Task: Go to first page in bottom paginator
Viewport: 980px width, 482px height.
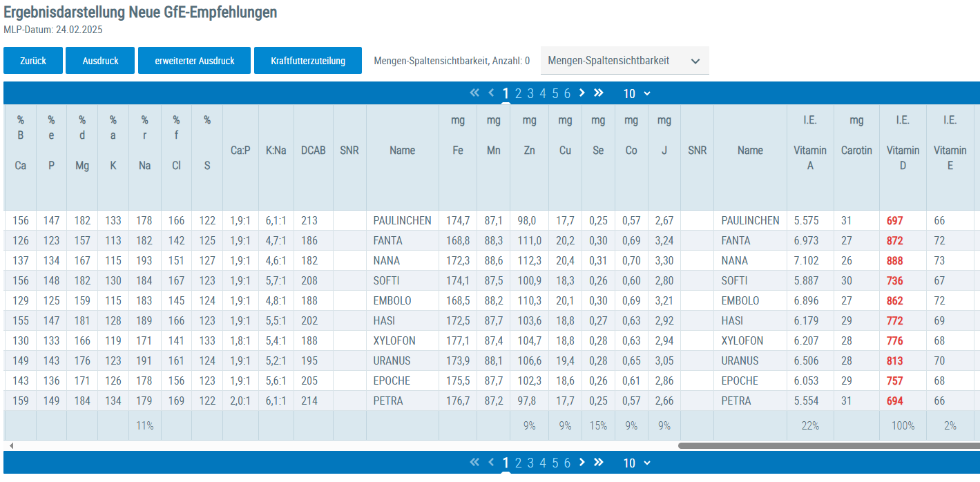Action: pyautogui.click(x=474, y=463)
